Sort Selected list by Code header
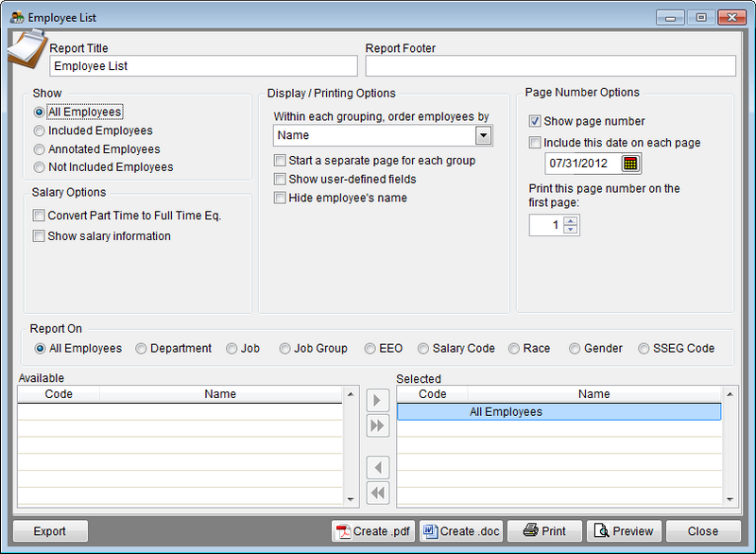The image size is (756, 554). 433,394
